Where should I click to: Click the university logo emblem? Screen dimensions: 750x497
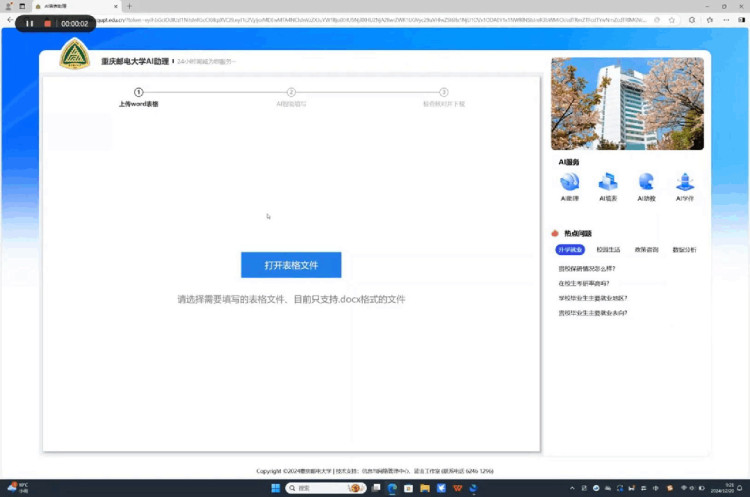74,56
